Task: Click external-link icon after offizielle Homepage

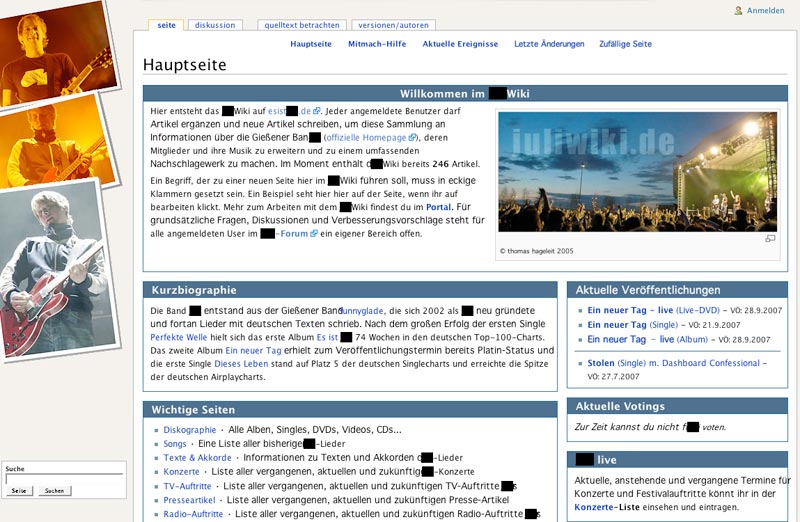Action: [x=412, y=138]
